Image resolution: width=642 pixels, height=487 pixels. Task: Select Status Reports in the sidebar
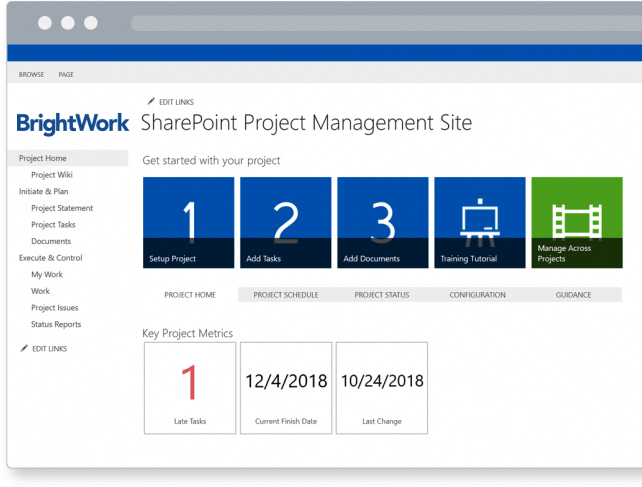click(x=56, y=324)
